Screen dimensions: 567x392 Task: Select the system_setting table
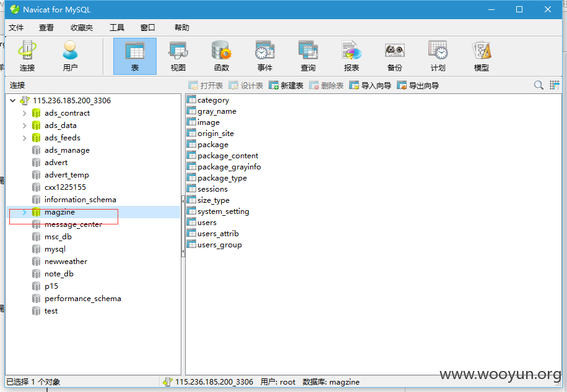pos(218,211)
